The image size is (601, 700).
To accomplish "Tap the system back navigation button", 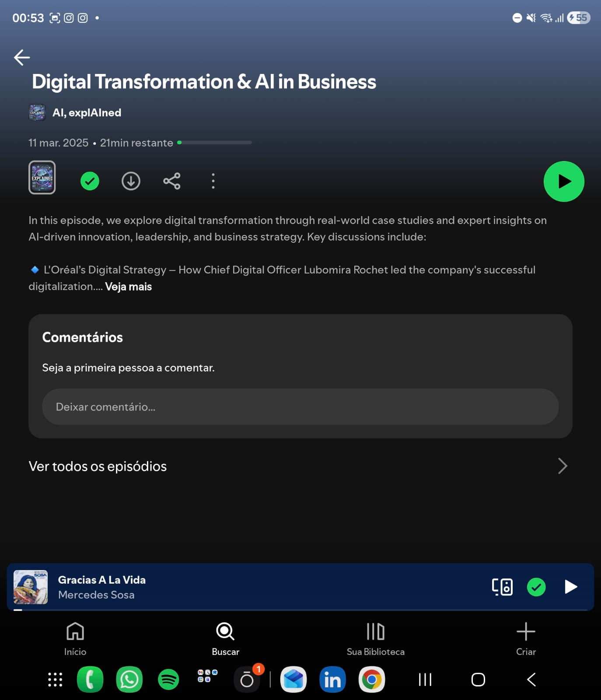I will pyautogui.click(x=531, y=679).
